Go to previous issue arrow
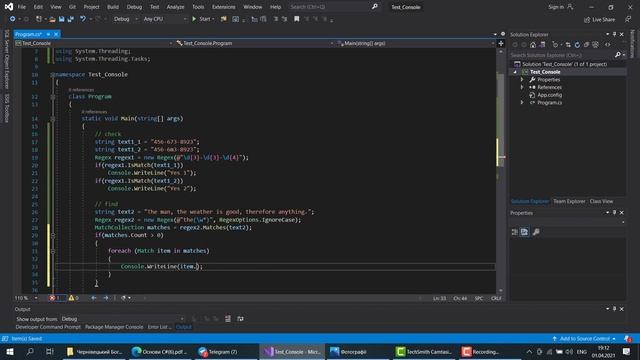 click(93, 298)
